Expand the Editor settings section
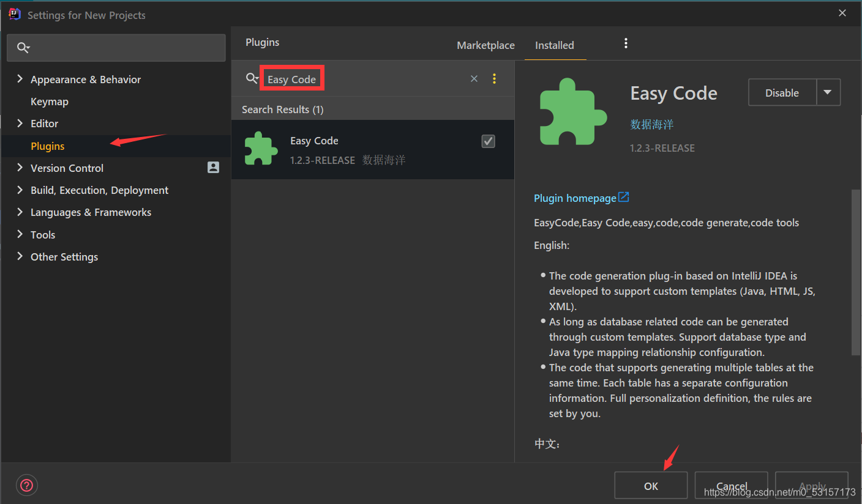The height and width of the screenshot is (504, 862). point(20,123)
